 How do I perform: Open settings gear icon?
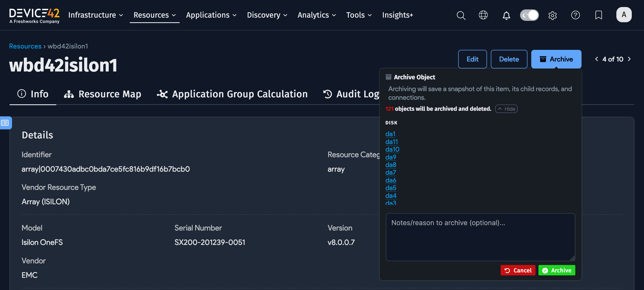pyautogui.click(x=552, y=15)
